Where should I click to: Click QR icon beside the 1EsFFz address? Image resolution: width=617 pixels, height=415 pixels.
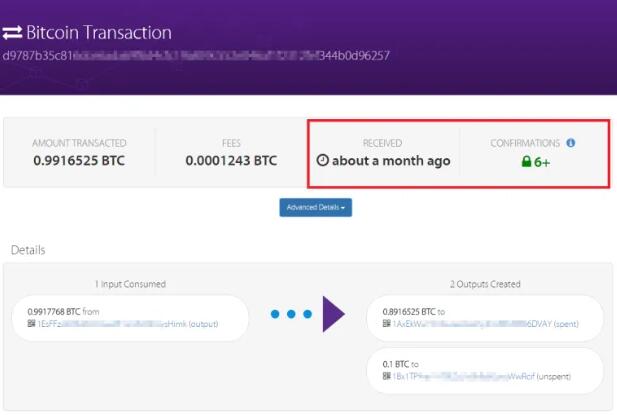[31, 323]
